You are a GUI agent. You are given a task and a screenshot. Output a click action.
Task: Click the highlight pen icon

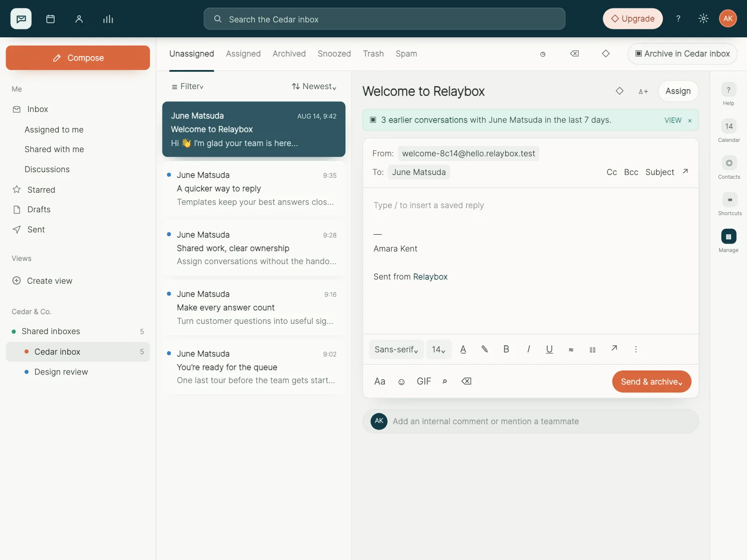coord(485,349)
